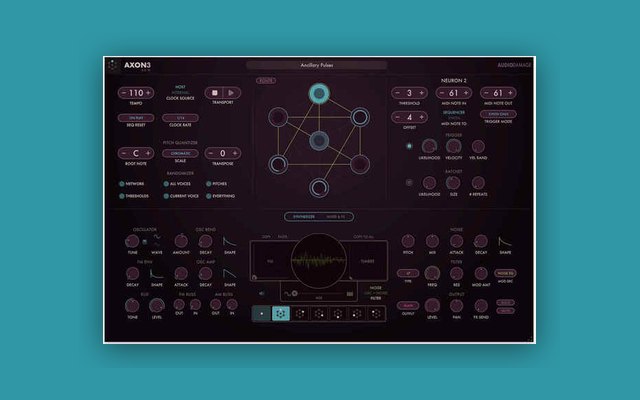Select the first voice slot with single dot
This screenshot has height=400, width=640.
pyautogui.click(x=262, y=313)
